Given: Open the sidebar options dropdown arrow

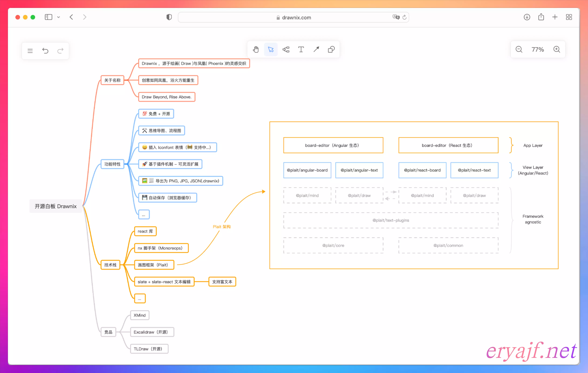Looking at the screenshot, I should pyautogui.click(x=59, y=17).
